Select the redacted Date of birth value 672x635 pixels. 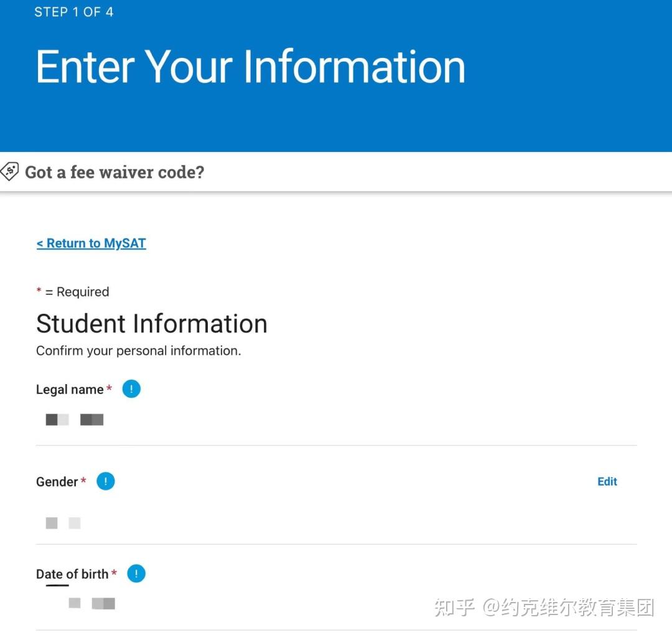click(x=90, y=603)
